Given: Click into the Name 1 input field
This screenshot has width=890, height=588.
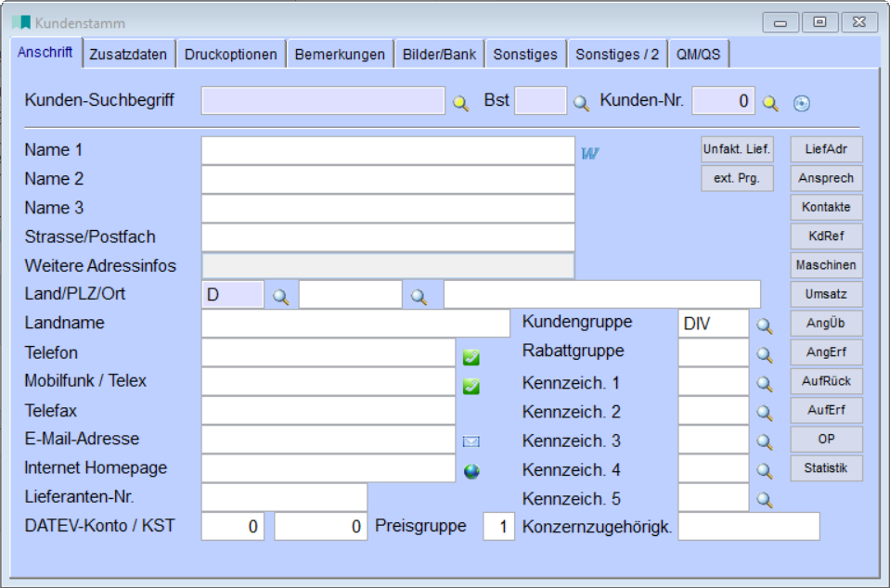Looking at the screenshot, I should point(388,151).
